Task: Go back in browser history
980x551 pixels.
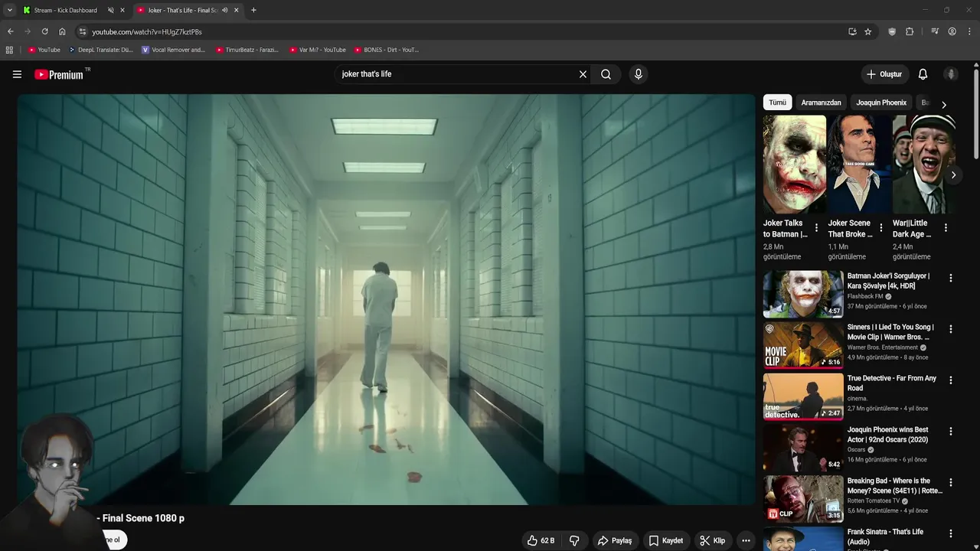Action: point(10,31)
